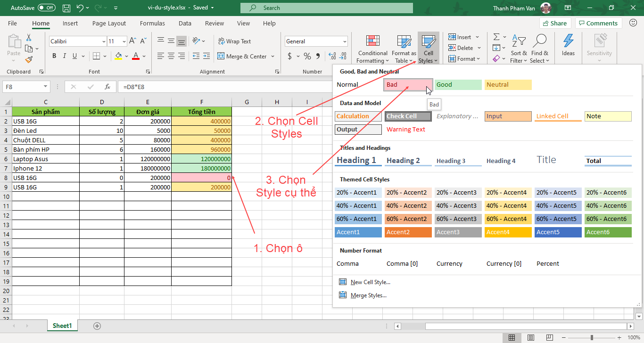This screenshot has height=343, width=644.
Task: Click the Undo icon
Action: (x=80, y=8)
